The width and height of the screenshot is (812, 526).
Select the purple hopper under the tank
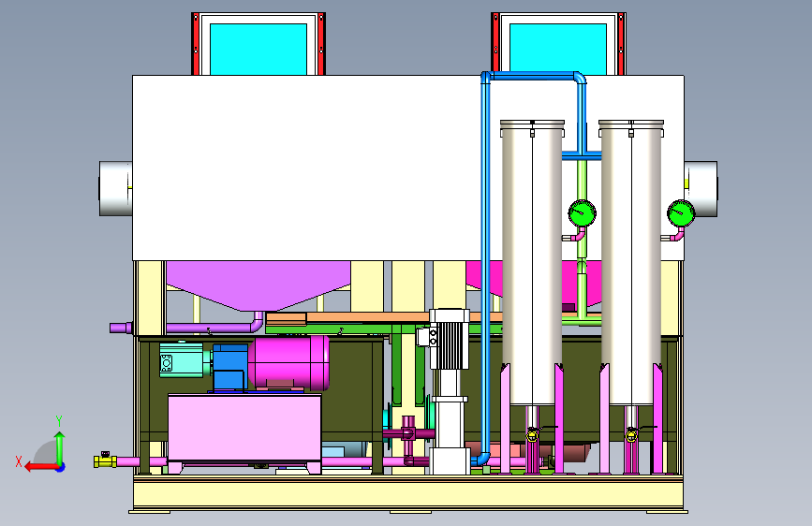[x=258, y=285]
